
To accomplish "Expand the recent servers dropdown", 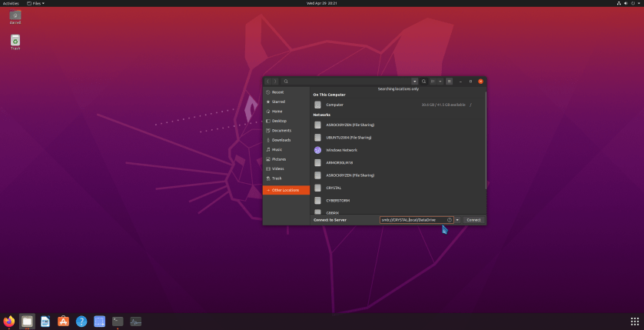I will (x=458, y=220).
